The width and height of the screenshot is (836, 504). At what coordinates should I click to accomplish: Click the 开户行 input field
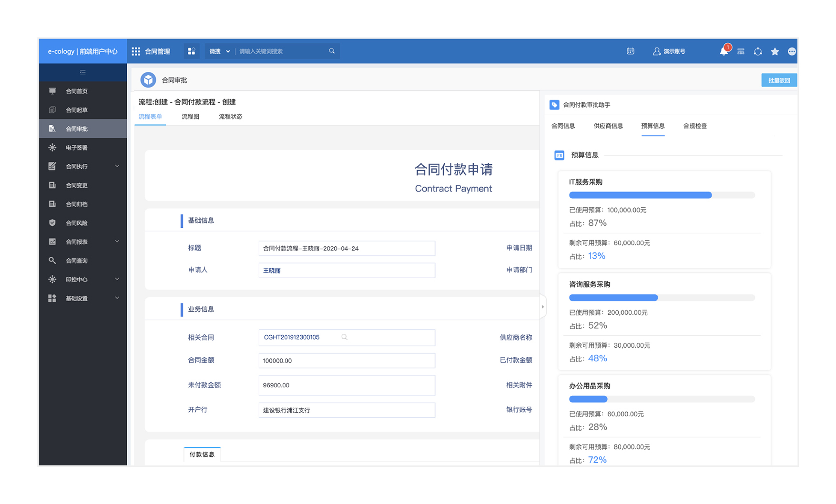tap(347, 410)
